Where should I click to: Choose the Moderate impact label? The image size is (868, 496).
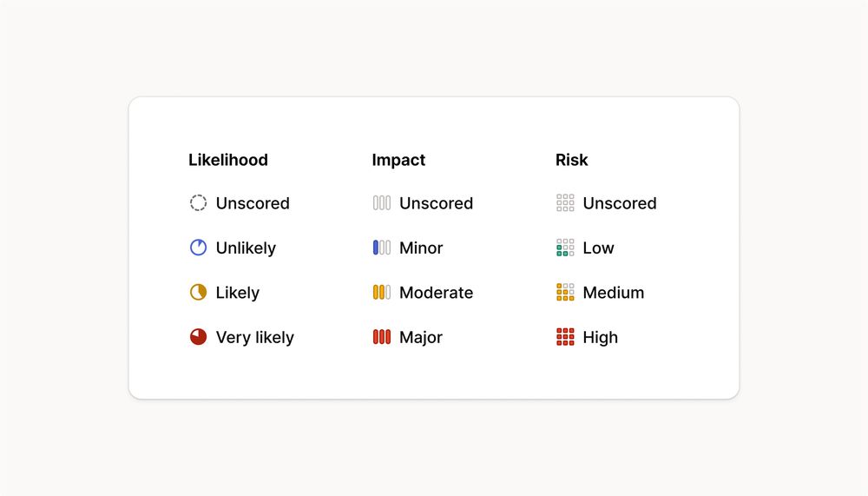(x=437, y=292)
